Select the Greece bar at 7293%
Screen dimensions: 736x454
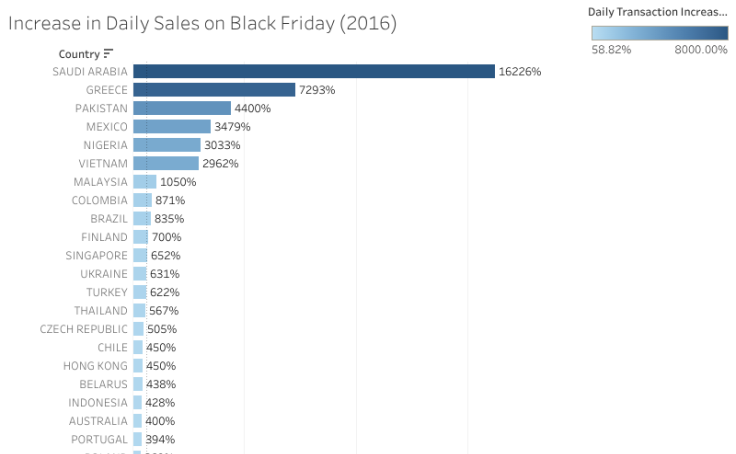(x=214, y=90)
